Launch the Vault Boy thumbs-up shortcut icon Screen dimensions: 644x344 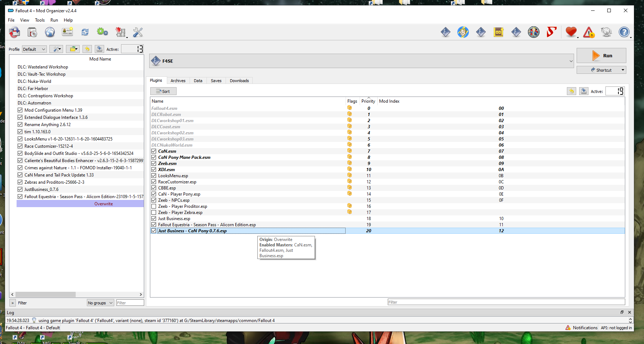click(534, 32)
